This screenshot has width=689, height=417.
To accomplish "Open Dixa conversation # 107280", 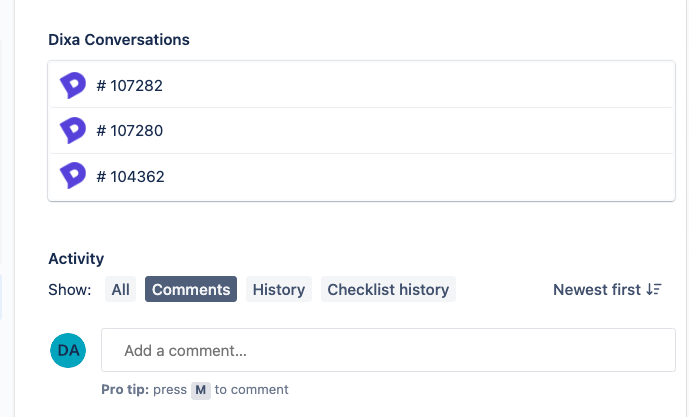I will coord(130,131).
